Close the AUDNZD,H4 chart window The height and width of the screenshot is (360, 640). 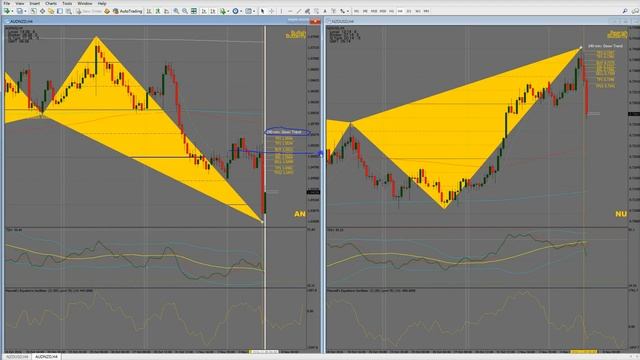(x=315, y=21)
